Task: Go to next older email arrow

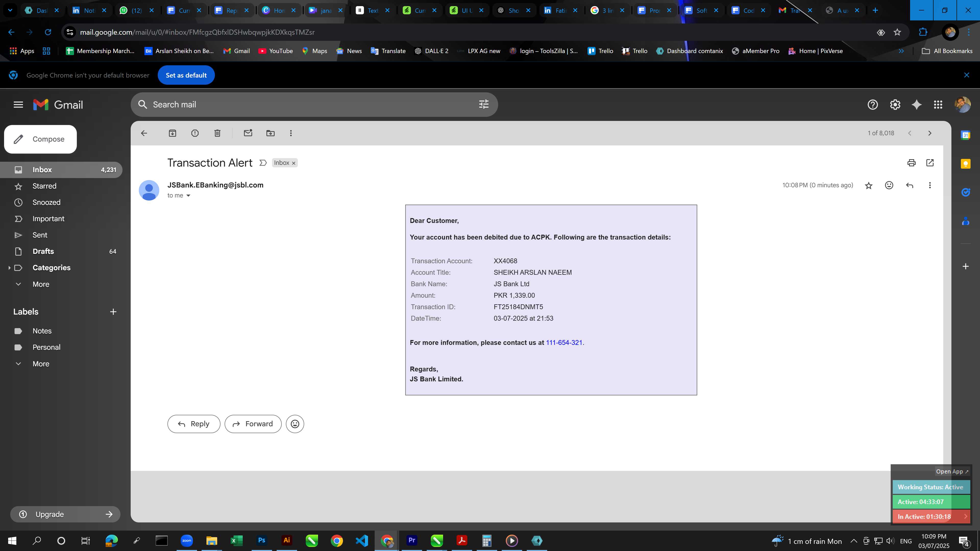Action: [930, 133]
